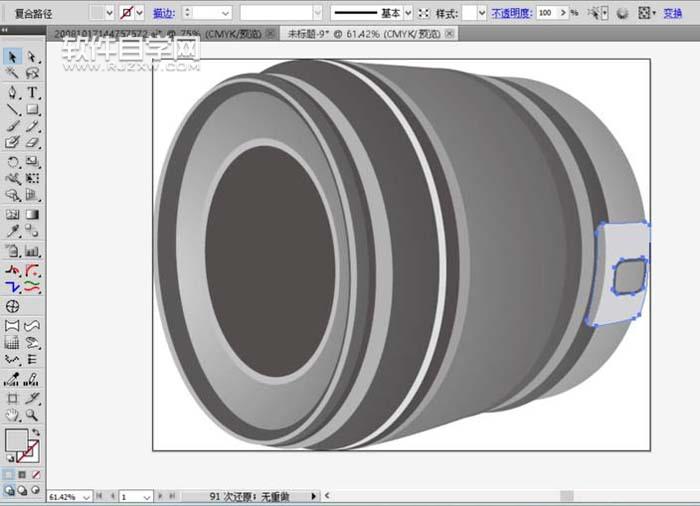This screenshot has width=700, height=506.
Task: Pick the Rectangle shape tool
Action: point(32,109)
